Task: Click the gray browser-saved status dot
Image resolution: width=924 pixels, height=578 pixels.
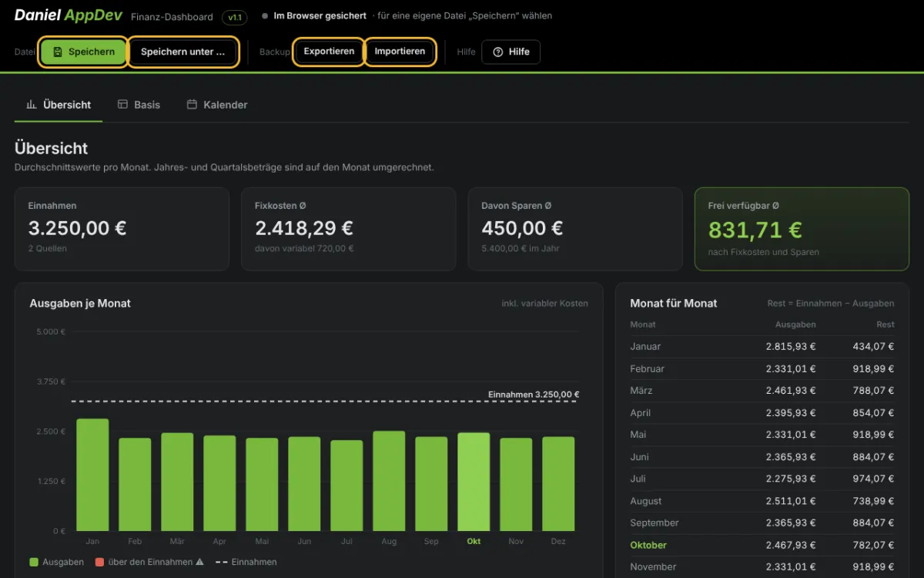Action: coord(264,16)
